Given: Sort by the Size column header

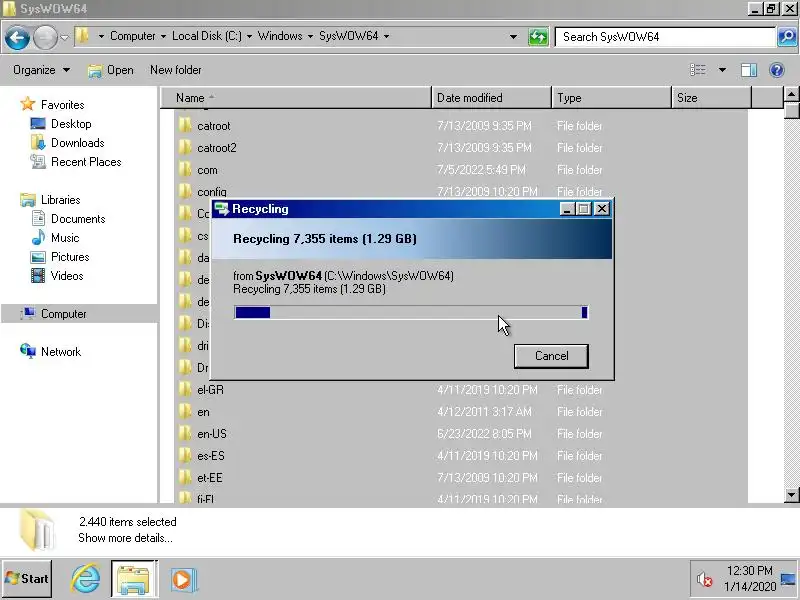Looking at the screenshot, I should [711, 97].
